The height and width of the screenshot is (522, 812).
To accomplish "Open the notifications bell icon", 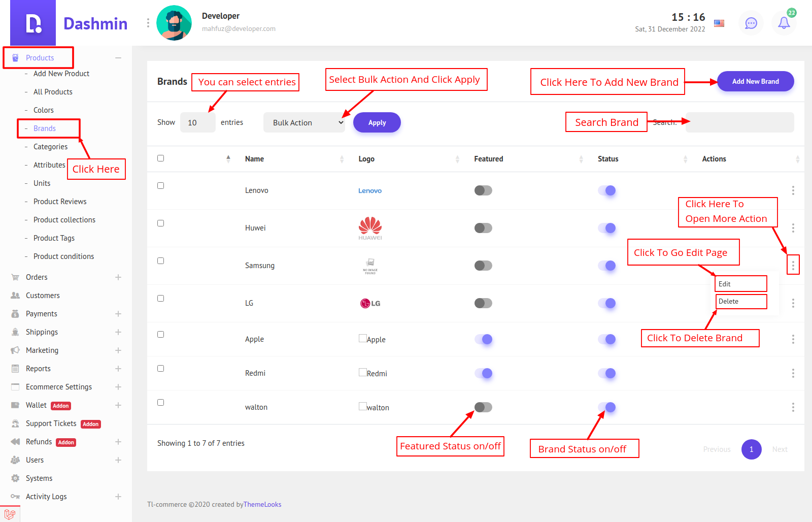I will 784,23.
